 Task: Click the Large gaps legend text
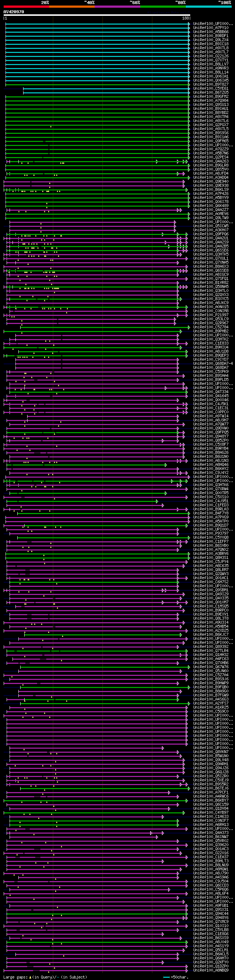tap(45, 977)
